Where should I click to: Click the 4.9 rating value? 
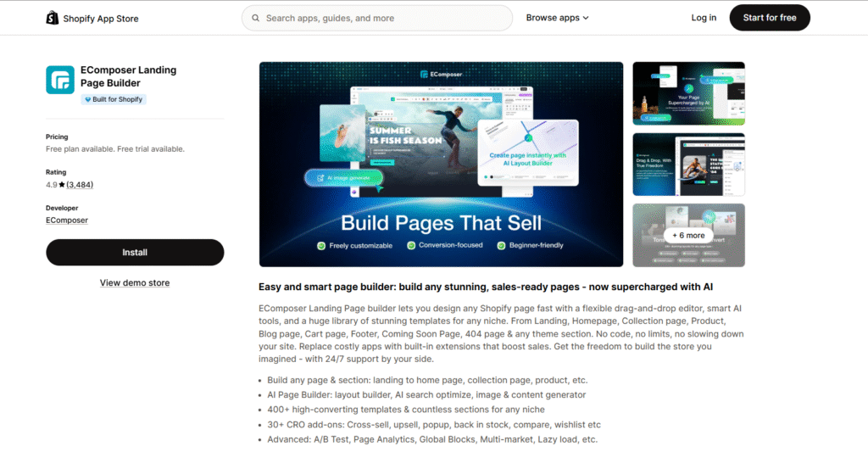pos(52,185)
